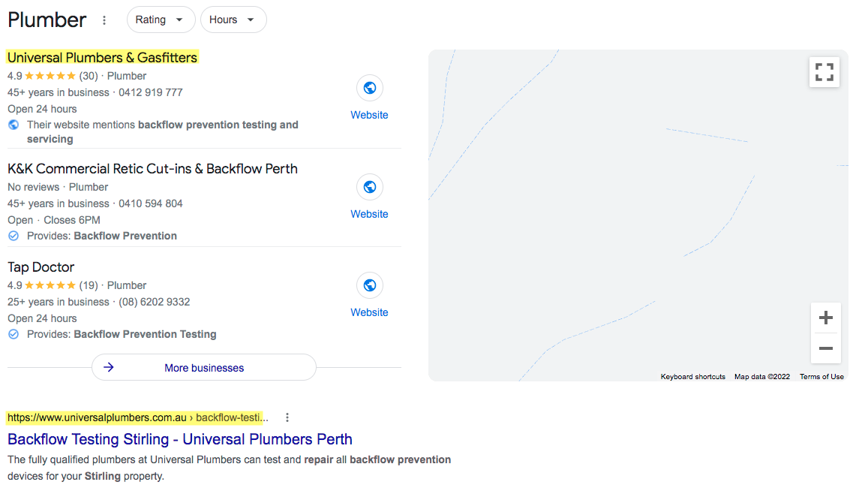Open map Keyboard shortcuts

[x=692, y=377]
